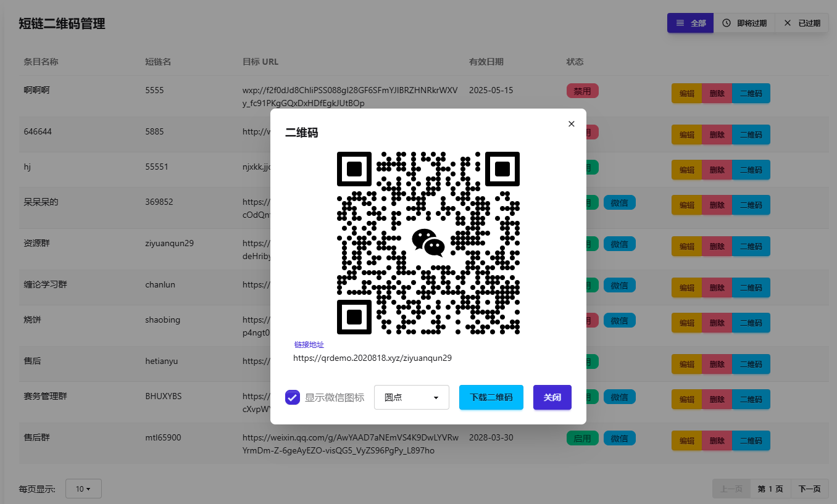837x504 pixels.
Task: Show the 已过期 expired entries tab
Action: pyautogui.click(x=802, y=23)
